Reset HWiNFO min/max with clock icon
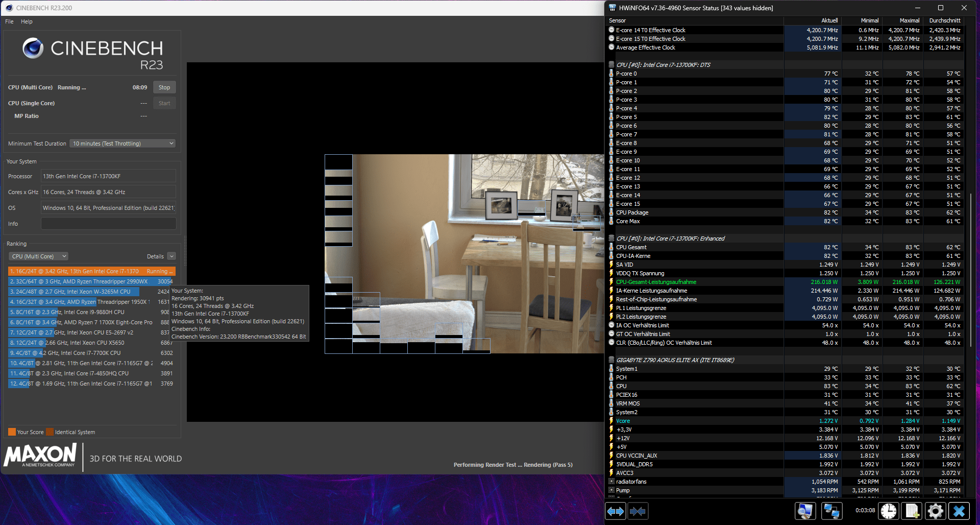This screenshot has width=980, height=525. [889, 511]
